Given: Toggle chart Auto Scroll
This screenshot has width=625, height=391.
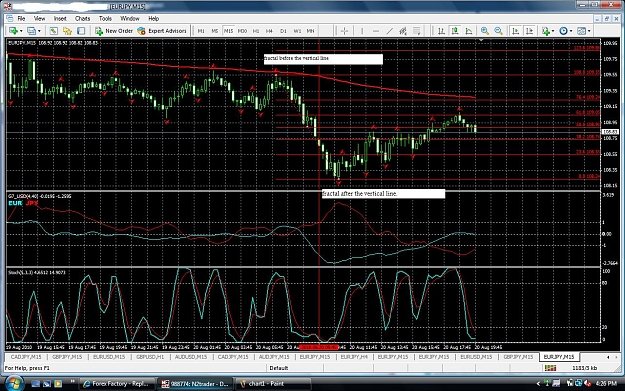Looking at the screenshot, I should [515, 31].
